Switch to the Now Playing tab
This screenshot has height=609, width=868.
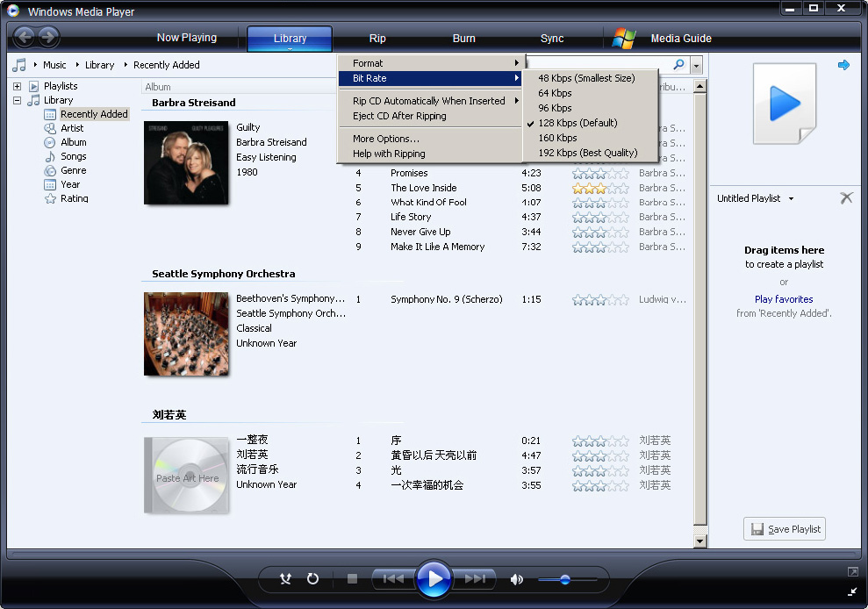pos(187,38)
